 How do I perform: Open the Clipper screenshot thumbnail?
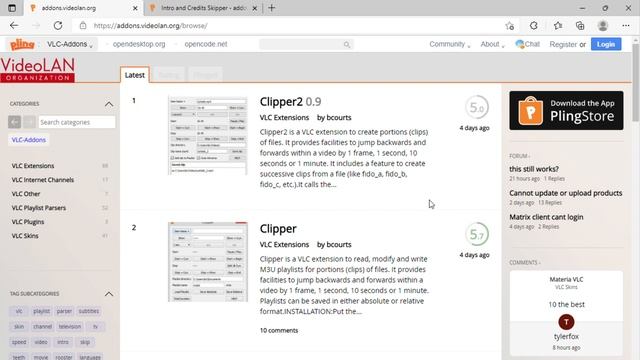coord(208,262)
